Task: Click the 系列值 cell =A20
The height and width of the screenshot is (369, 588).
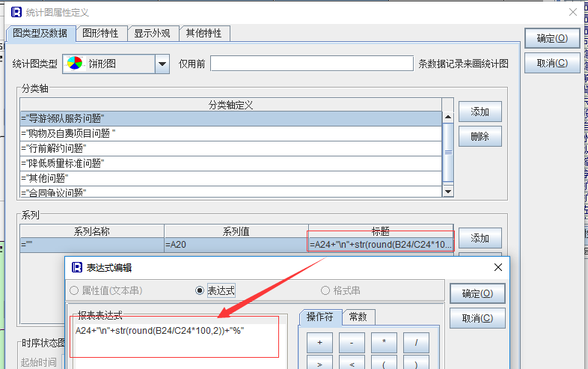Action: click(236, 245)
